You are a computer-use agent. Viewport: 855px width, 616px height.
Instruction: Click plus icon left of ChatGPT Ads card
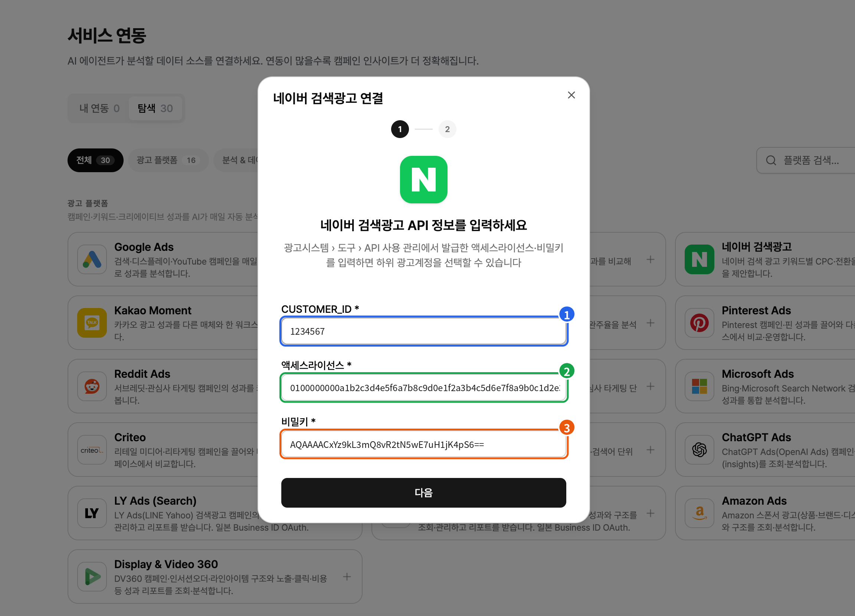pyautogui.click(x=650, y=450)
